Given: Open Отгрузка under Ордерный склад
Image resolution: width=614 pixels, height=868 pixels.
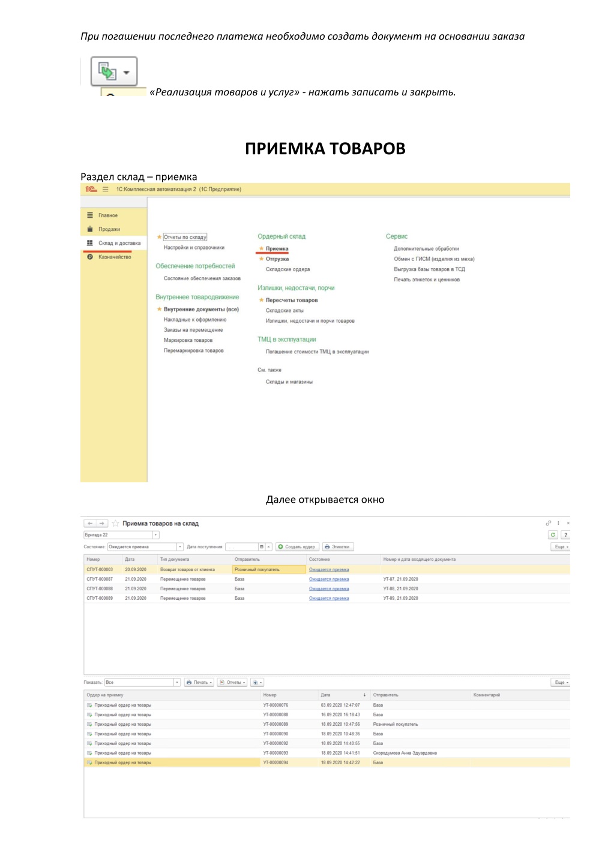Looking at the screenshot, I should [x=277, y=259].
